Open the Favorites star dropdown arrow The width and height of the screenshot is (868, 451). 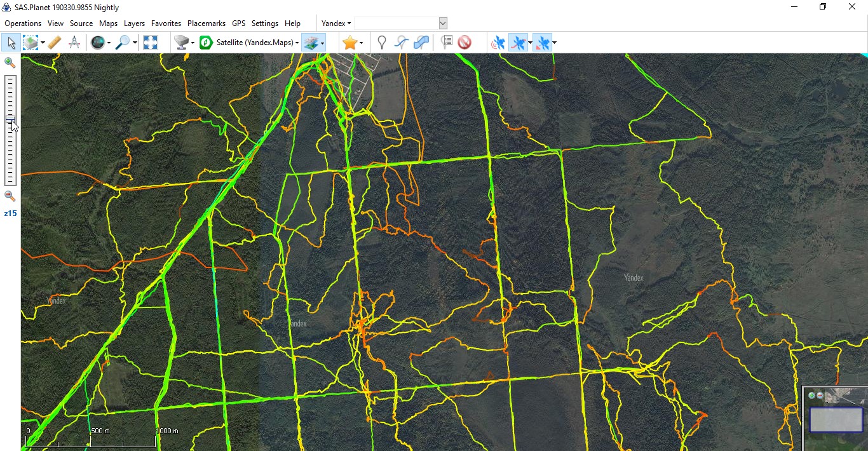[361, 43]
